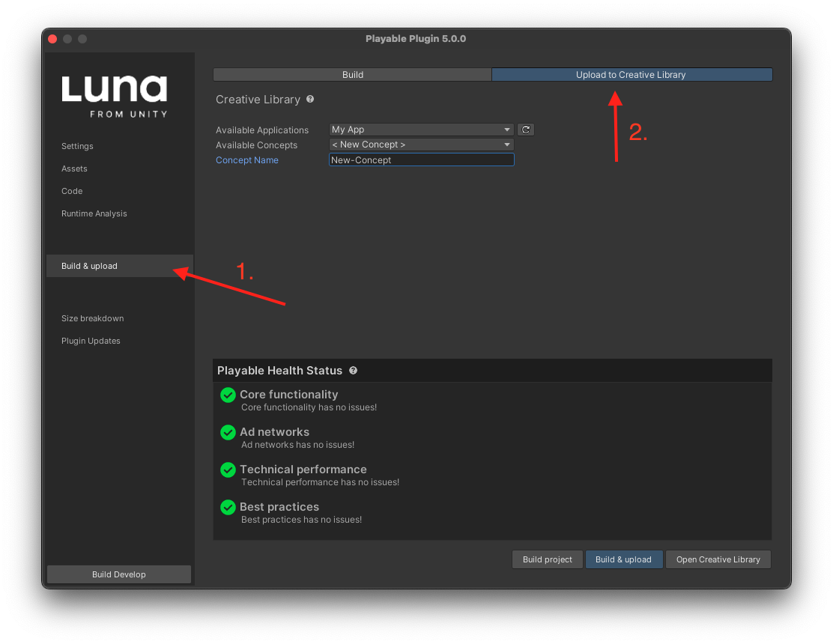This screenshot has width=833, height=644.
Task: Open Assets in the sidebar
Action: (x=74, y=168)
